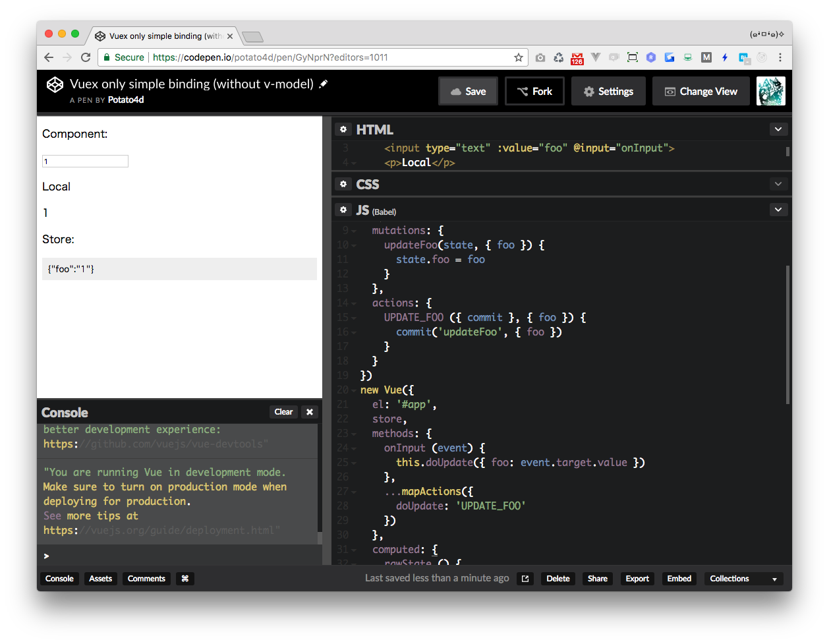Reload the page in browser

pos(86,57)
